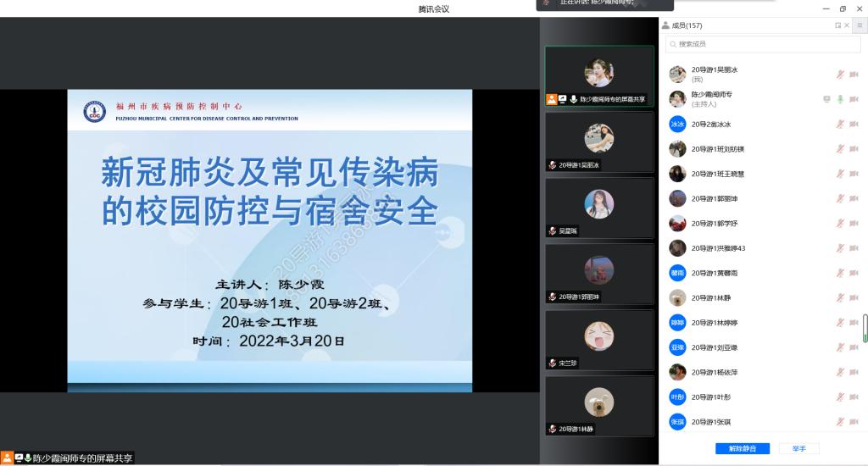868x466 pixels.
Task: Open the members panel hamburger menu
Action: (859, 25)
